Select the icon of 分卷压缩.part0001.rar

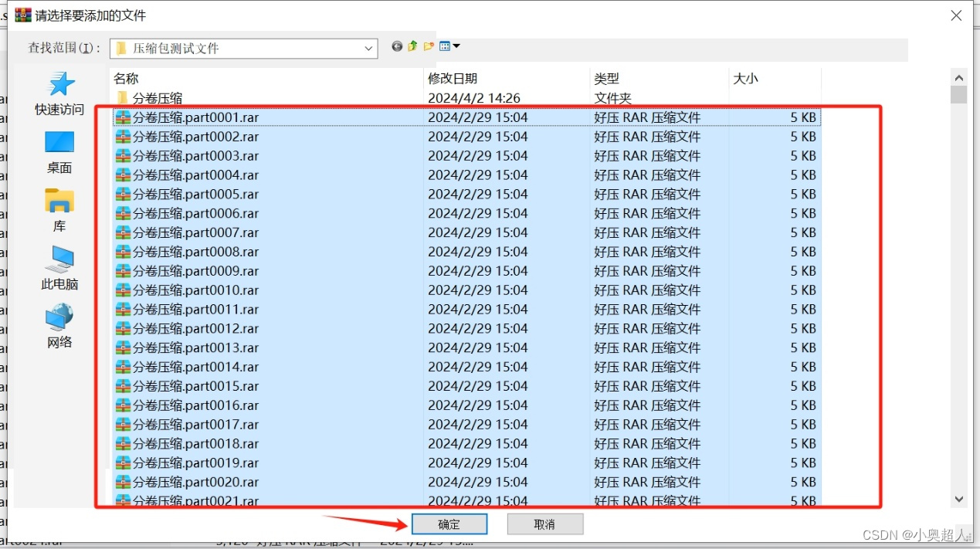[123, 117]
